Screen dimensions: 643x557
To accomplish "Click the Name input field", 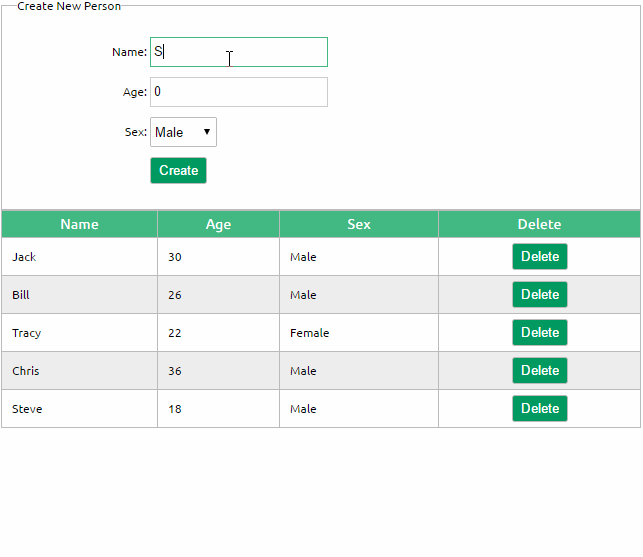I will coord(239,52).
